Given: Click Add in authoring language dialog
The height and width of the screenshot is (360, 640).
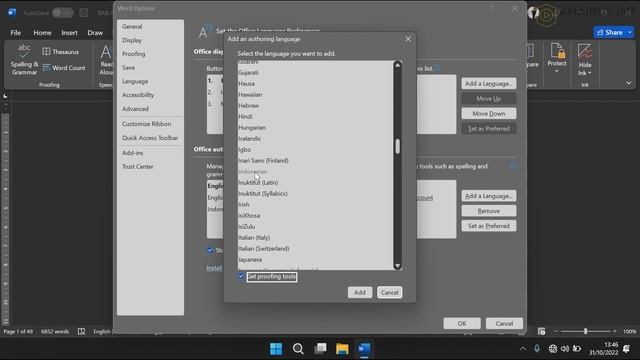Looking at the screenshot, I should point(360,292).
